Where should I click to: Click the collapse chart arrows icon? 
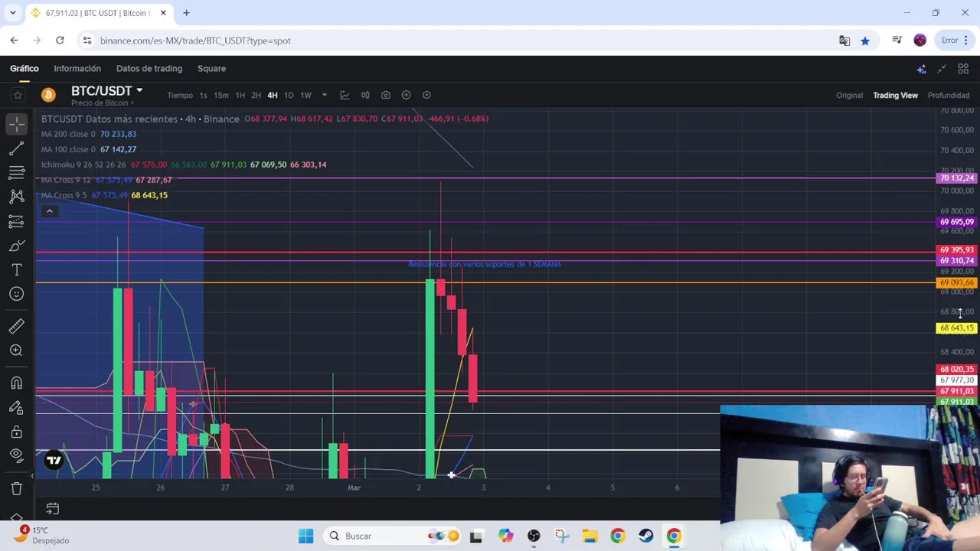tap(942, 69)
